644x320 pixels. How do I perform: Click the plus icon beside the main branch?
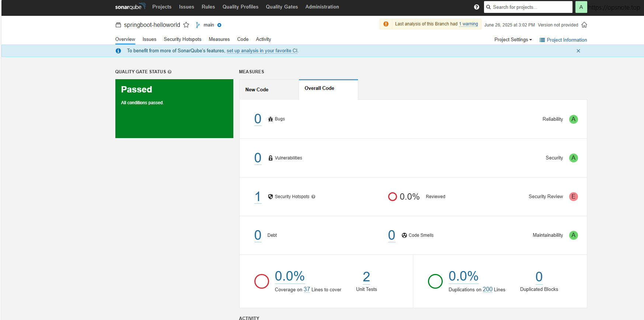[219, 25]
